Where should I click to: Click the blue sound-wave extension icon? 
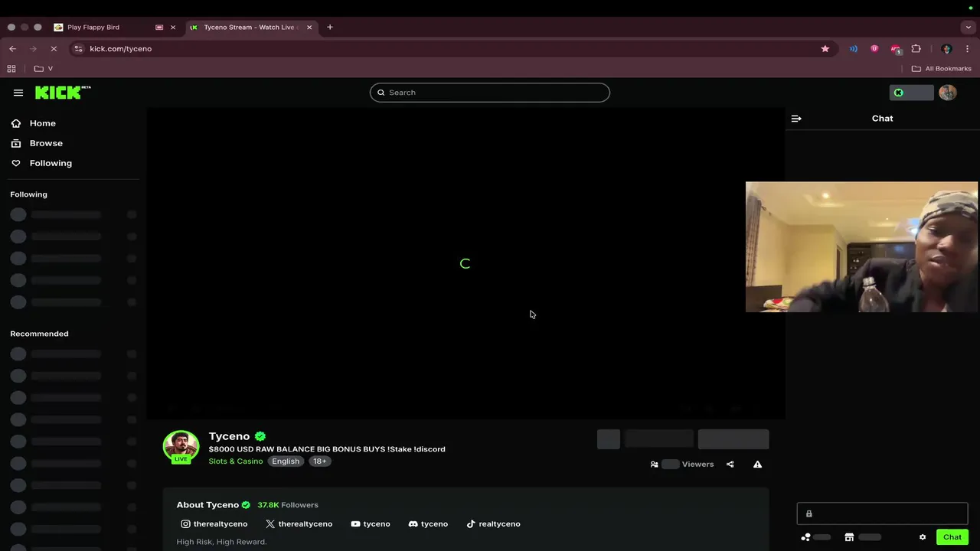coord(854,48)
